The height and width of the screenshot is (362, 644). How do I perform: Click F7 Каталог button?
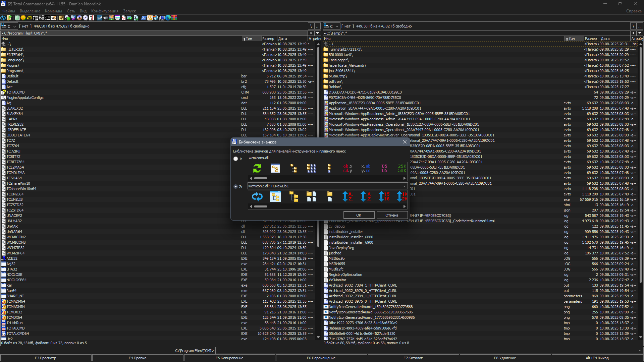[413, 358]
